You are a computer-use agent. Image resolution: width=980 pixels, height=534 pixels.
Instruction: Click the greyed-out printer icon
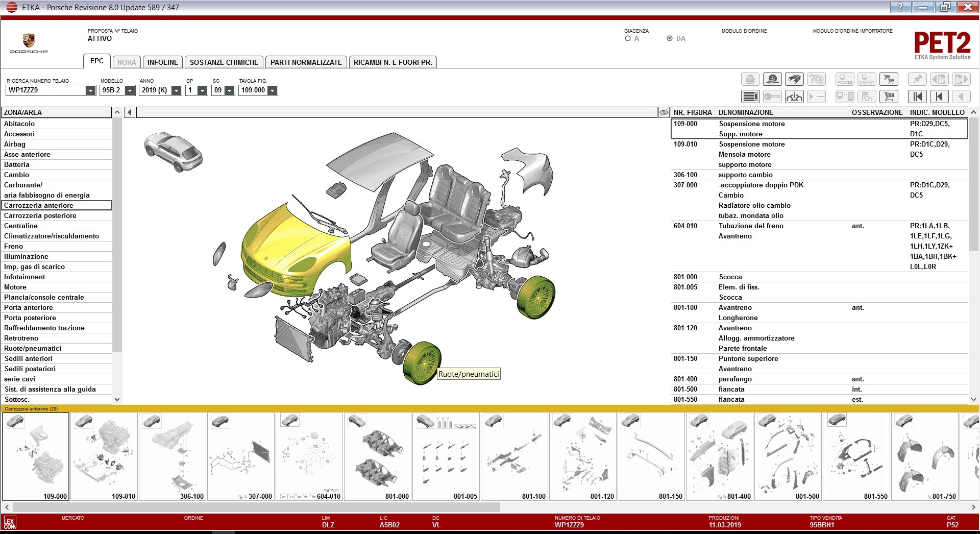tap(750, 79)
